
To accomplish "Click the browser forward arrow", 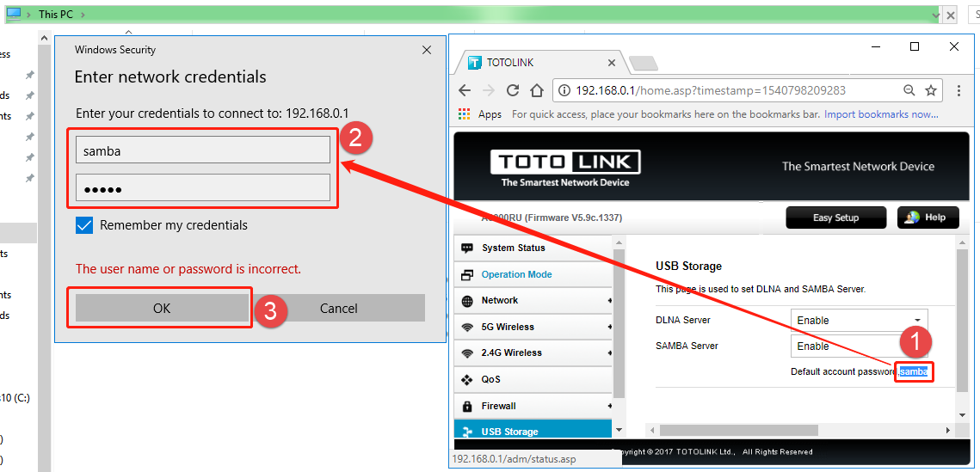I will [x=489, y=90].
